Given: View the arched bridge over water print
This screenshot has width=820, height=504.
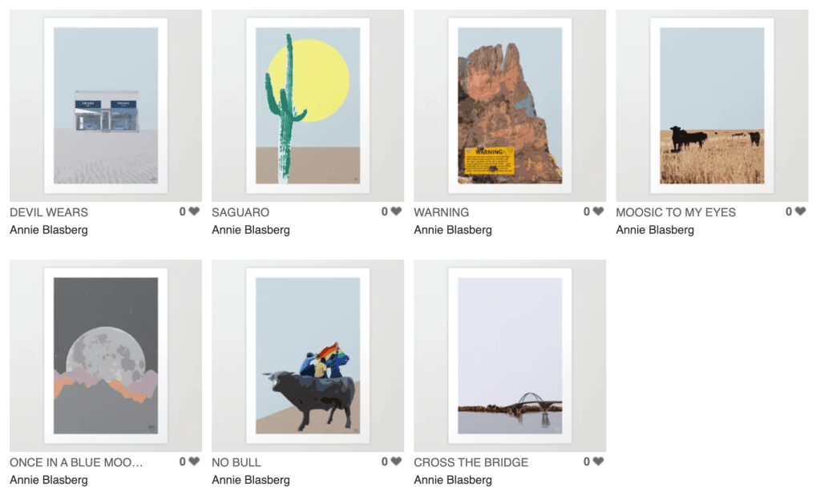Looking at the screenshot, I should coord(510,356).
